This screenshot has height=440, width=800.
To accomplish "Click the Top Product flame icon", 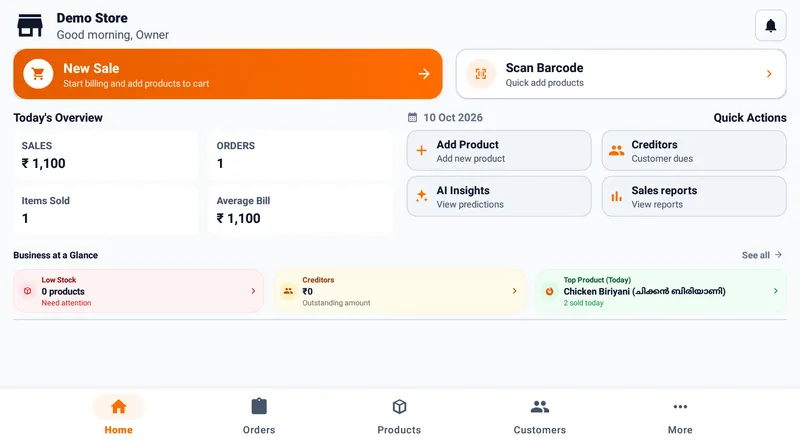I will point(549,291).
